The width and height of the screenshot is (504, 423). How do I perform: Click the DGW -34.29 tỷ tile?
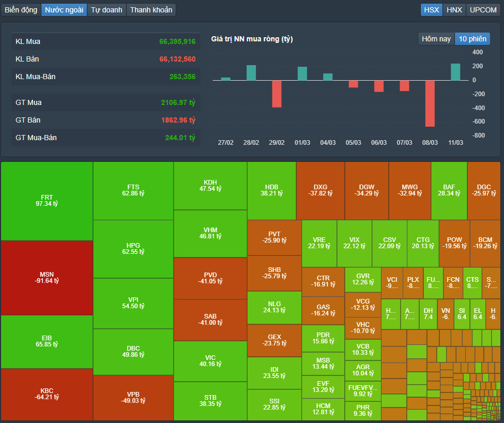[366, 191]
